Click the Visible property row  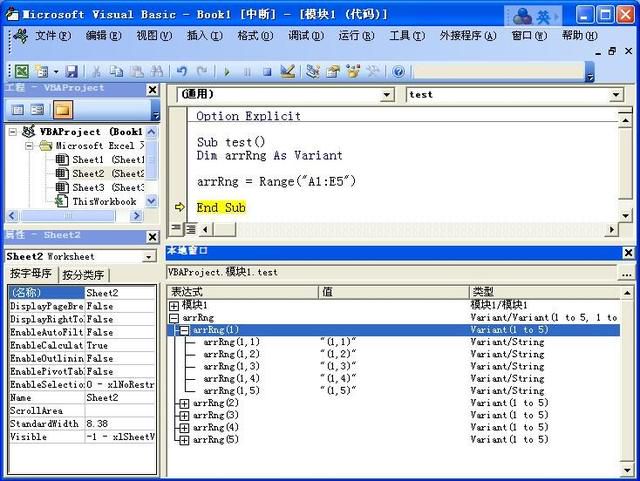point(82,436)
